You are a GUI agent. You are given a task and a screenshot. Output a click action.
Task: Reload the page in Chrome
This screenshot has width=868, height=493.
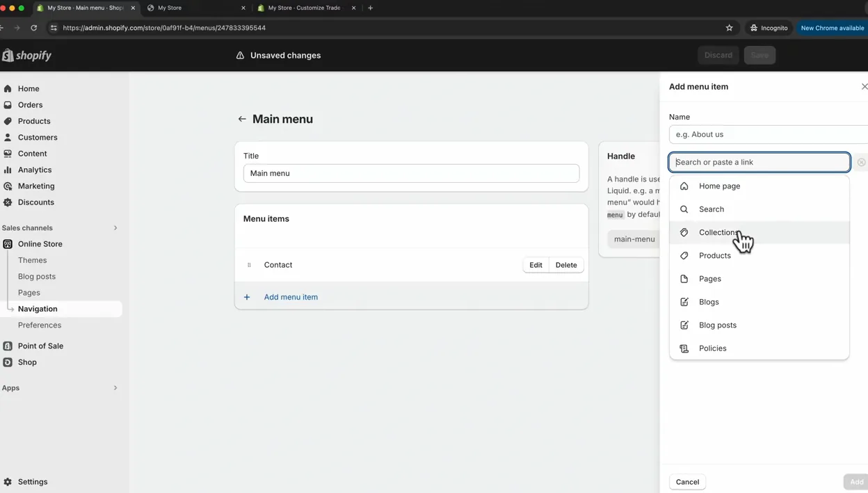tap(33, 28)
